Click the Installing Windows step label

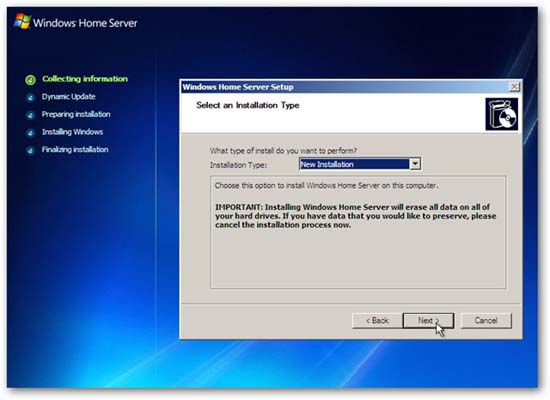click(72, 132)
